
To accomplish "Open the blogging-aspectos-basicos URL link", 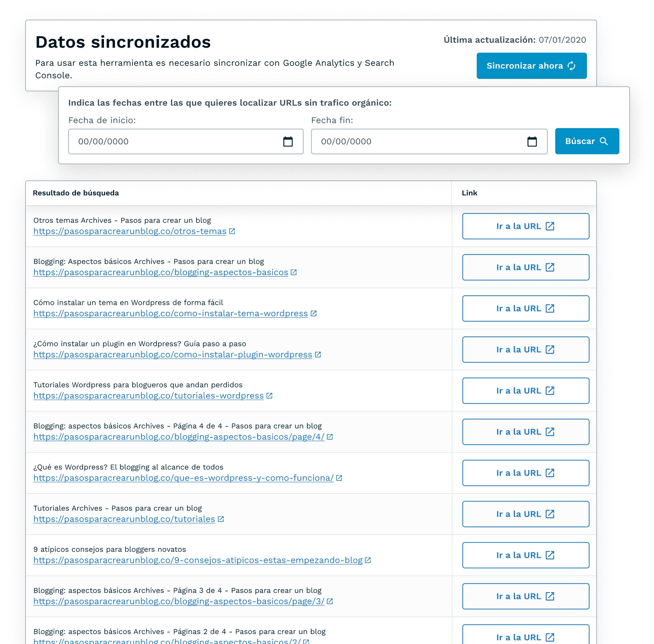I will [x=161, y=272].
